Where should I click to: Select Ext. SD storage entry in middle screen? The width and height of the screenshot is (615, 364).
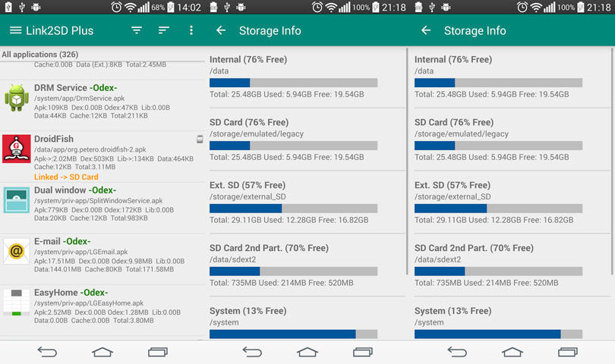[307, 202]
